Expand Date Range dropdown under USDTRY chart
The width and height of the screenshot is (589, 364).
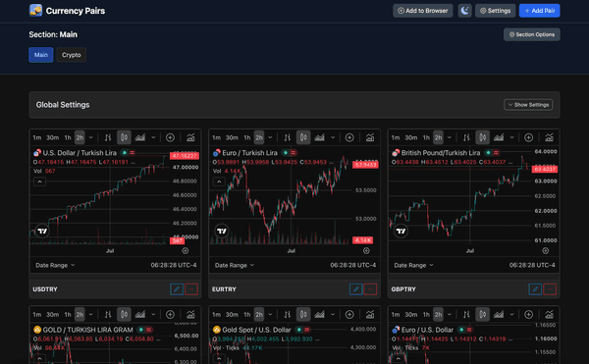(55, 265)
